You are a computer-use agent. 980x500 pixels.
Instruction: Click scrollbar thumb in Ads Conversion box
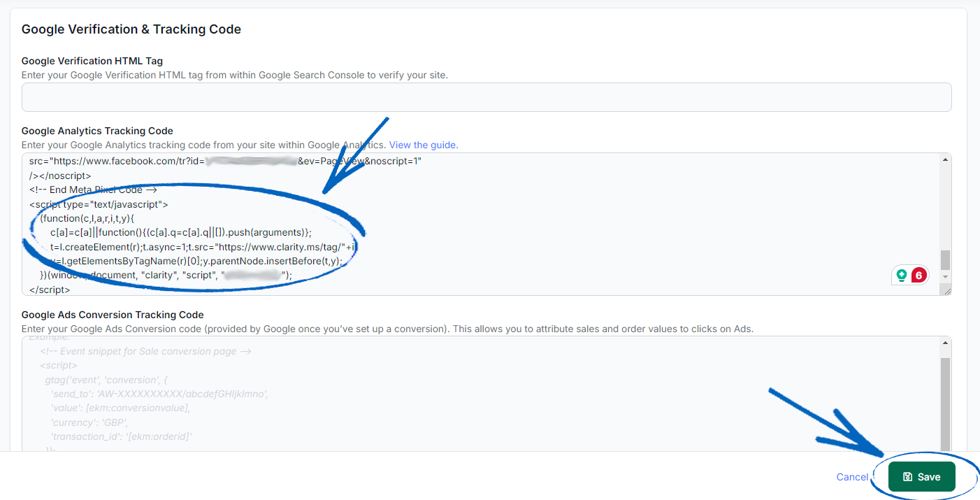(x=946, y=404)
